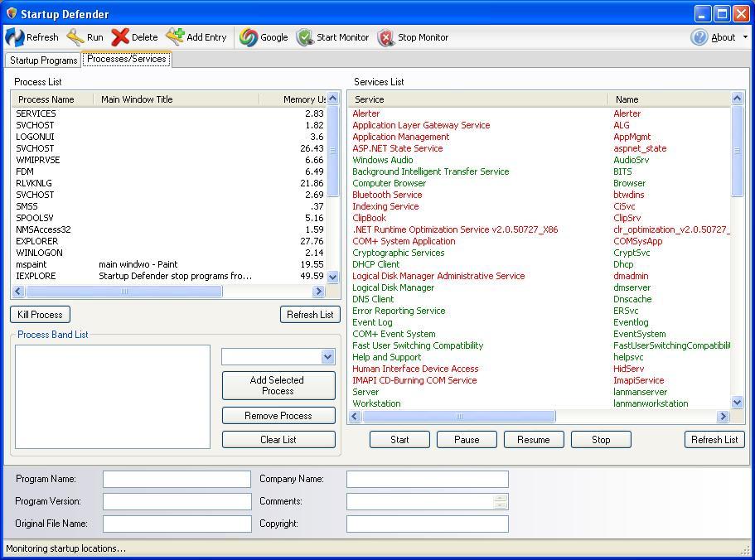Viewport: 755px width, 560px height.
Task: Click the process list scroll left arrow
Action: click(18, 291)
